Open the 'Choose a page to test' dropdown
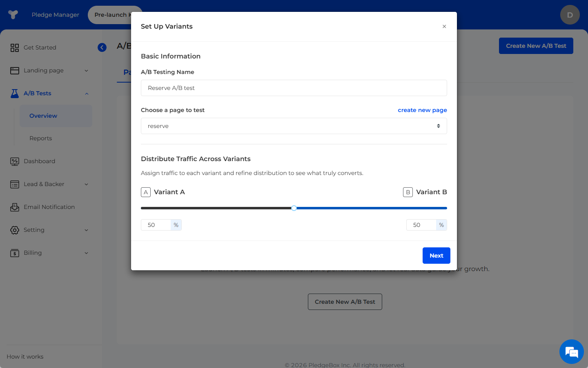This screenshot has width=588, height=368. click(x=294, y=126)
